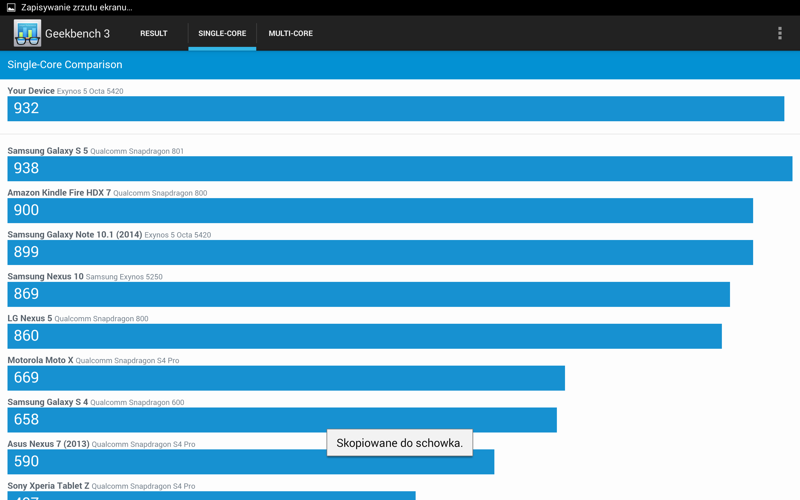800x500 pixels.
Task: Select the Motorola Moto X score bar
Action: [x=286, y=378]
